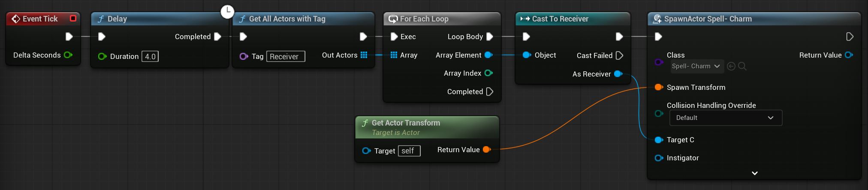Open the Collision Handling Override dropdown
The width and height of the screenshot is (868, 190).
tap(726, 118)
